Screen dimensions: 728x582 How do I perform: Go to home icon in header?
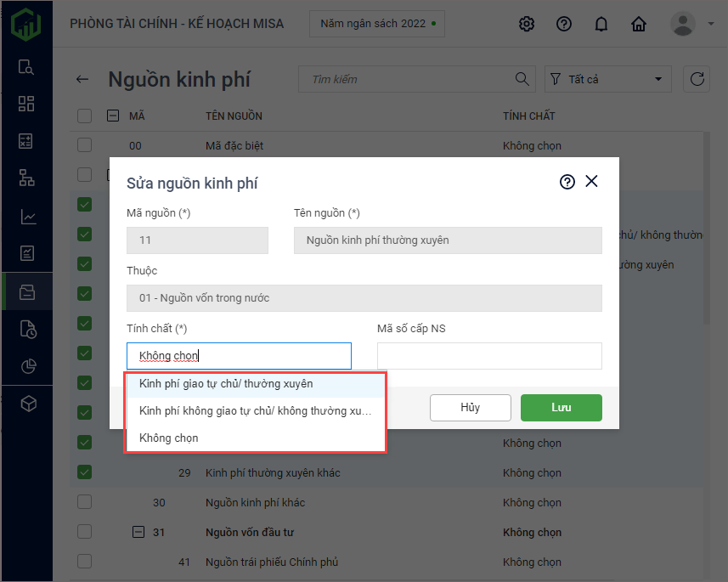(x=639, y=24)
